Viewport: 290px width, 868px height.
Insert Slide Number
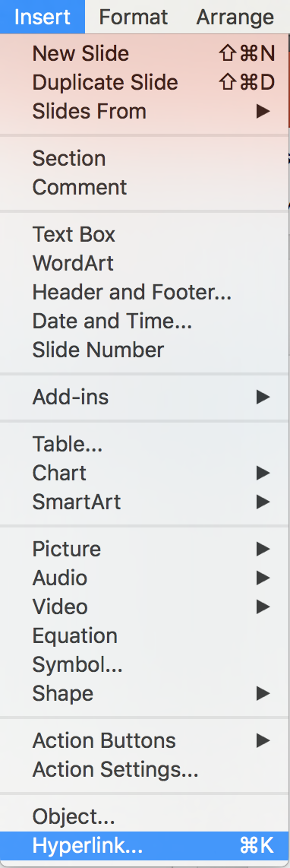point(144,350)
